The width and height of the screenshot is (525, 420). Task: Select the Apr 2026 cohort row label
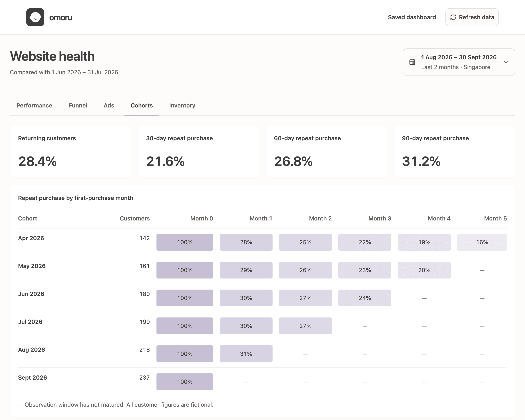[x=31, y=238]
